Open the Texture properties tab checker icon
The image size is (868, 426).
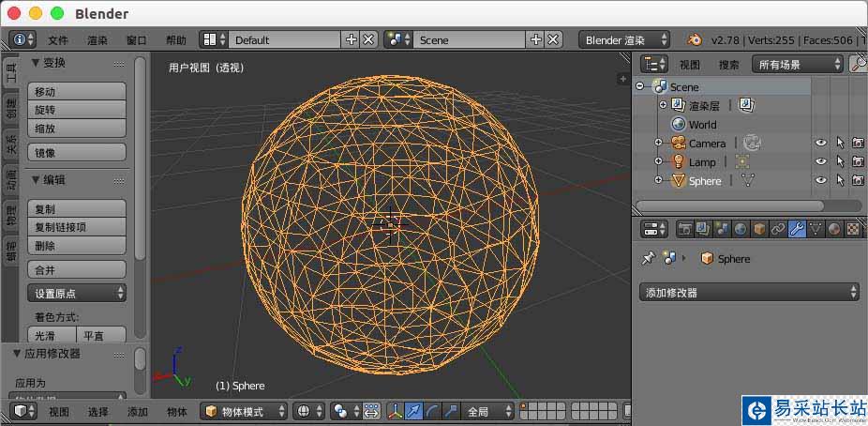[853, 228]
